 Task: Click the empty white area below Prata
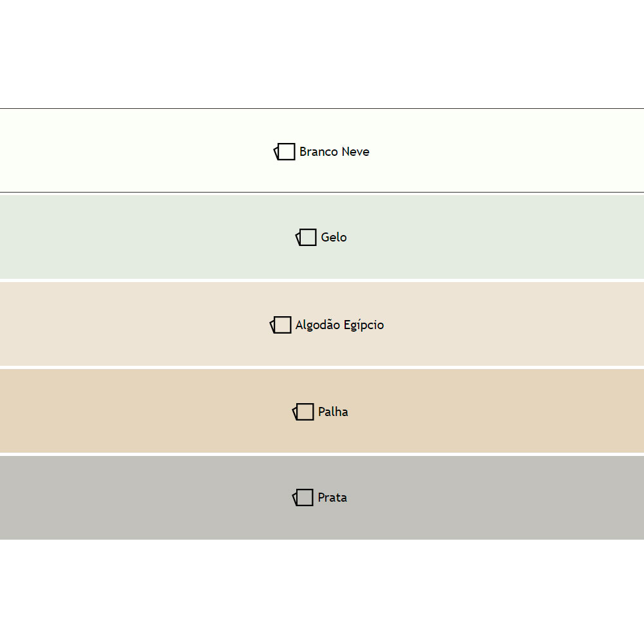pos(322,591)
